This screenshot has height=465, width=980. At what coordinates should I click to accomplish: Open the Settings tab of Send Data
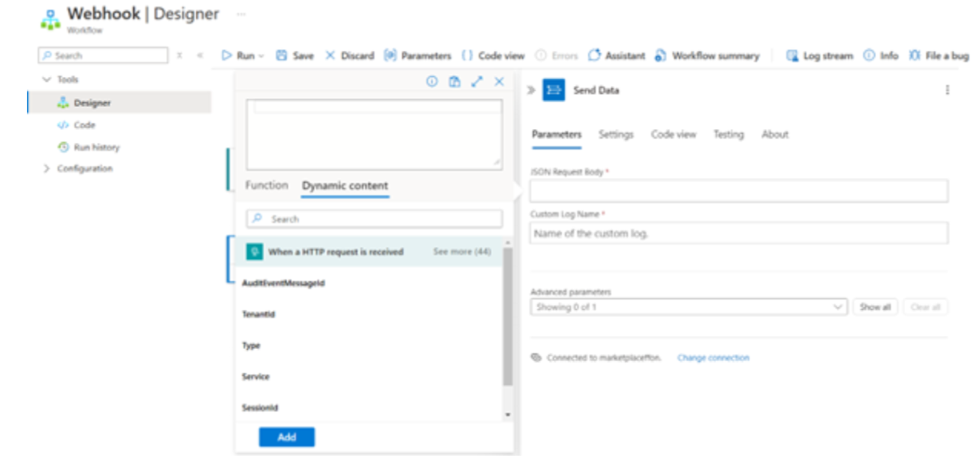[x=616, y=134]
